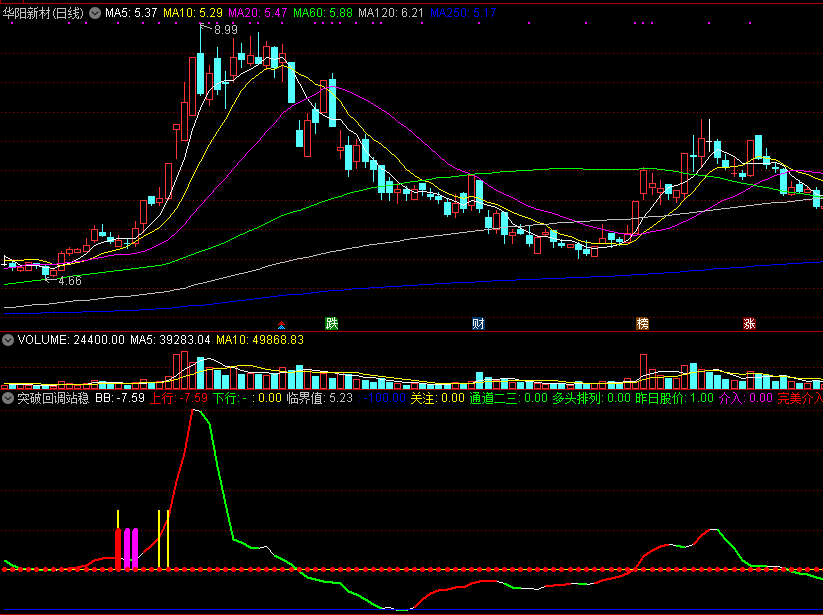The width and height of the screenshot is (823, 615).
Task: Click the green 跌 event marker
Action: (x=332, y=323)
